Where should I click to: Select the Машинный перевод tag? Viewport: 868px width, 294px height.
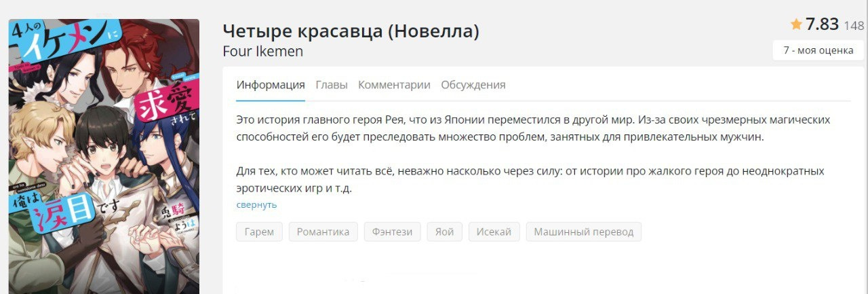pyautogui.click(x=583, y=232)
